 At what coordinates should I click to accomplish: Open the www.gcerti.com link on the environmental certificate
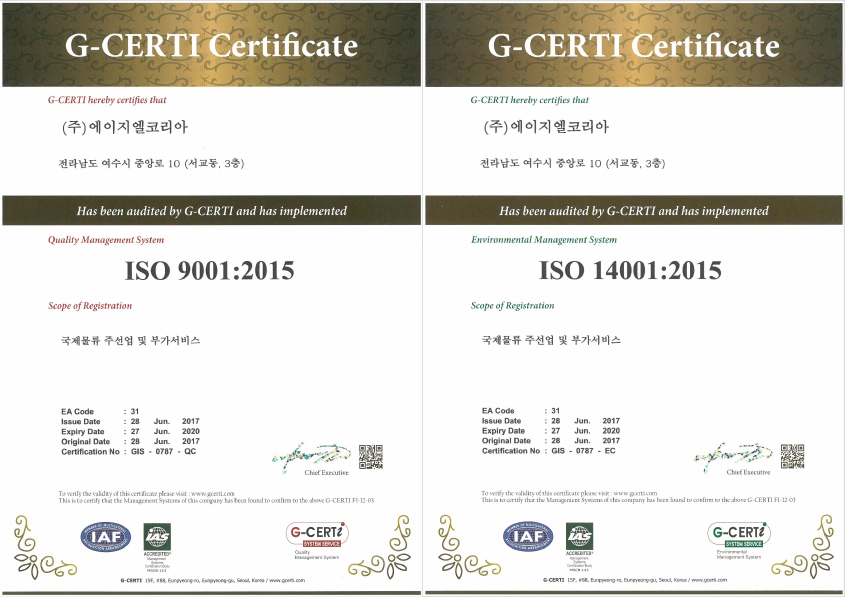click(x=634, y=493)
